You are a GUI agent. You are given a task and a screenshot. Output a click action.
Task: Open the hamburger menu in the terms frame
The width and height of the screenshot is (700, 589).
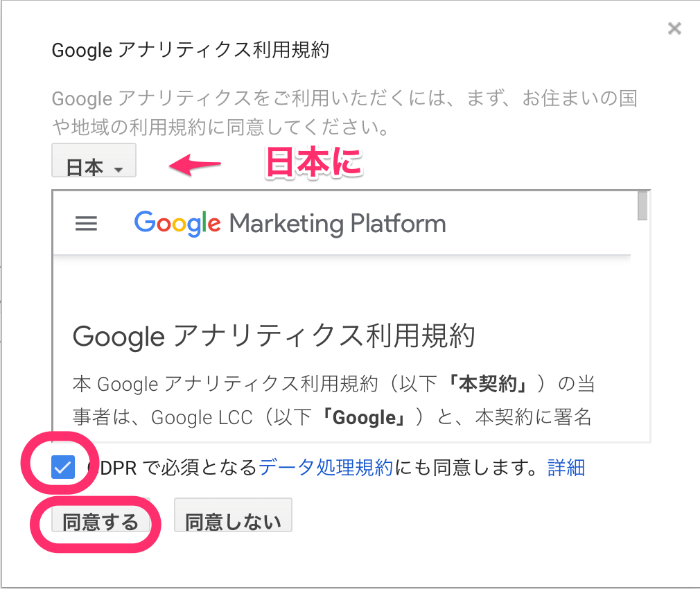pos(86,224)
